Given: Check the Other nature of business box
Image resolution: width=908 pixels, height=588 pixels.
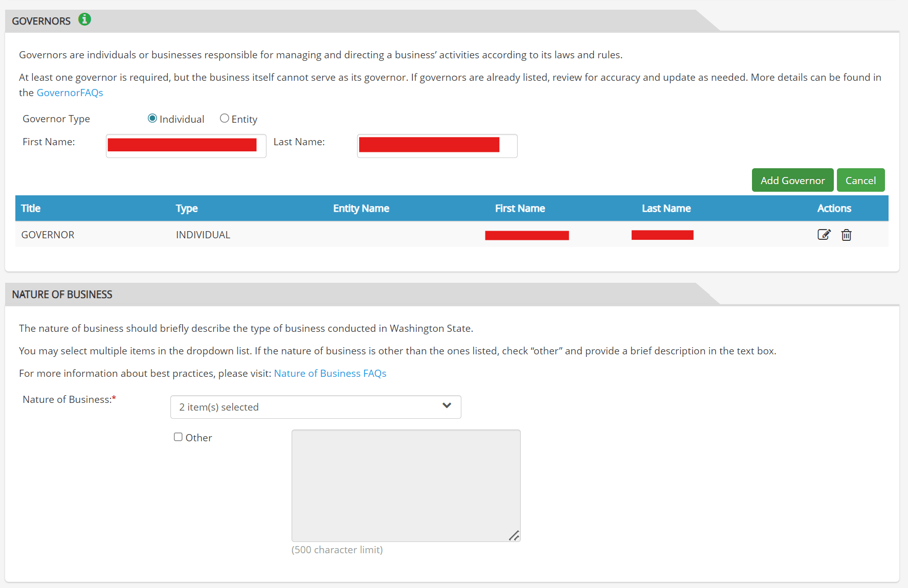Looking at the screenshot, I should click(178, 437).
